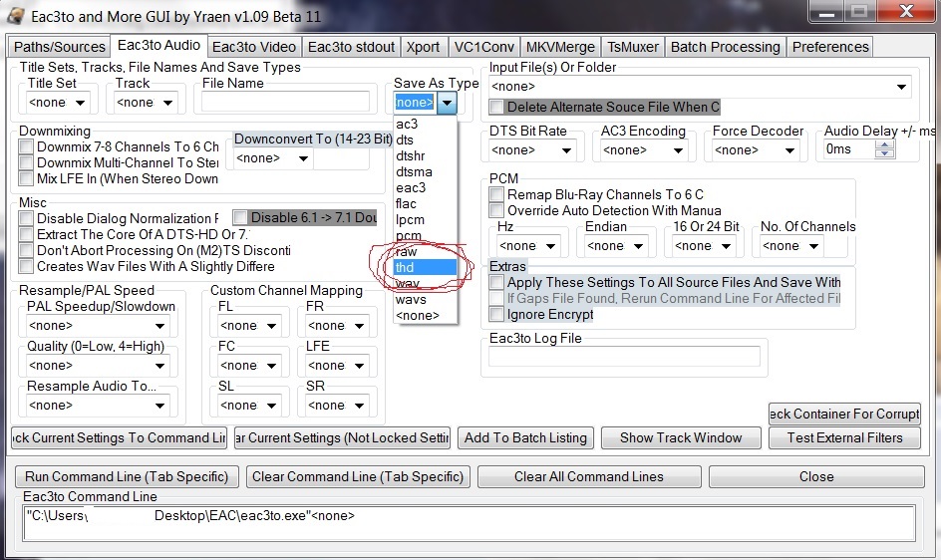Click Clear Command Line (Tab Specific)
This screenshot has width=941, height=560.
tap(358, 477)
